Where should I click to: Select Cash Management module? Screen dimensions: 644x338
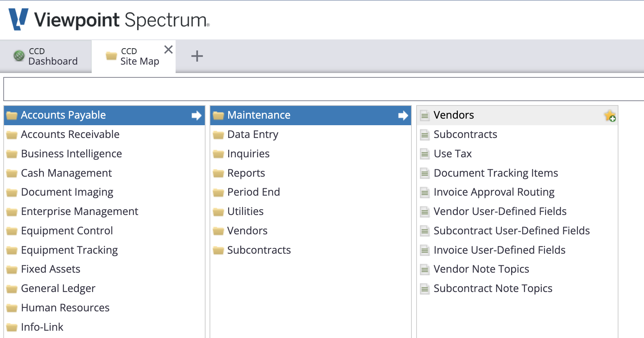104,173
